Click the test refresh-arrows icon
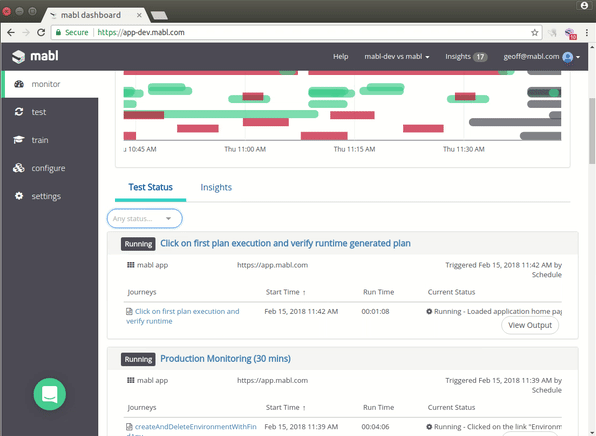 19,112
